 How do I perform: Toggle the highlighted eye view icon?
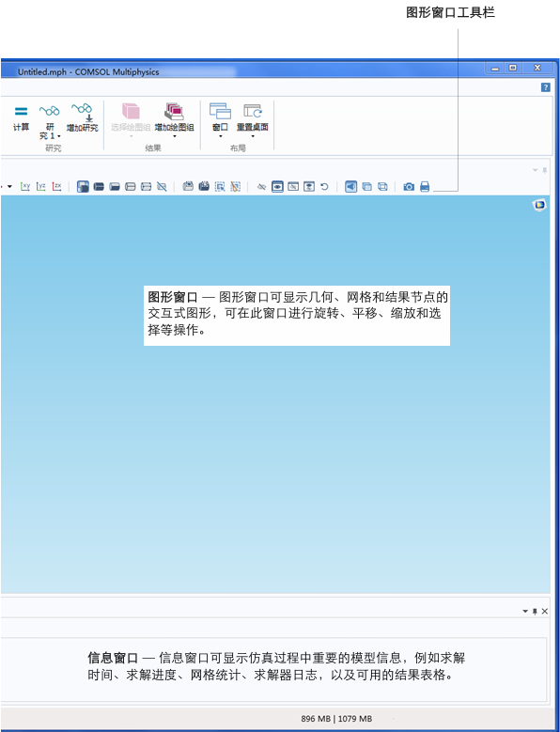pyautogui.click(x=278, y=187)
